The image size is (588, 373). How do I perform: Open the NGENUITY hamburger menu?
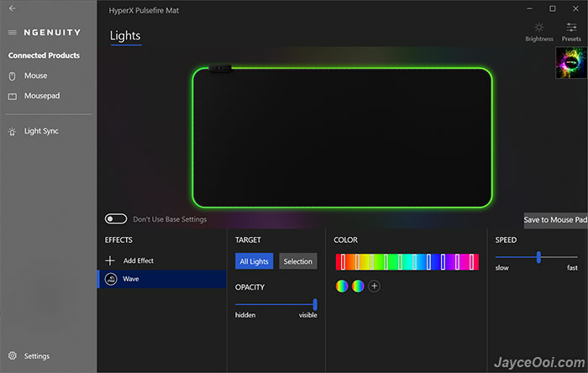[x=13, y=32]
